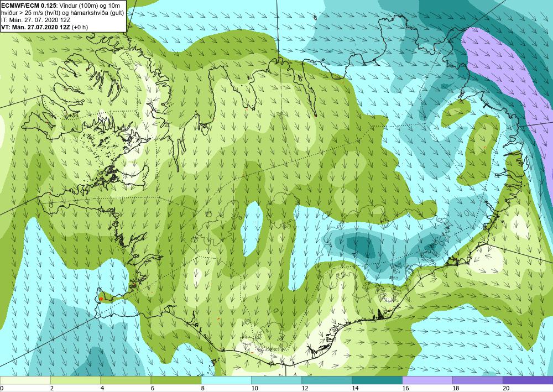Click the dark purple swatch above 20
Viewport: 553px width, 392px height.
coord(528,380)
